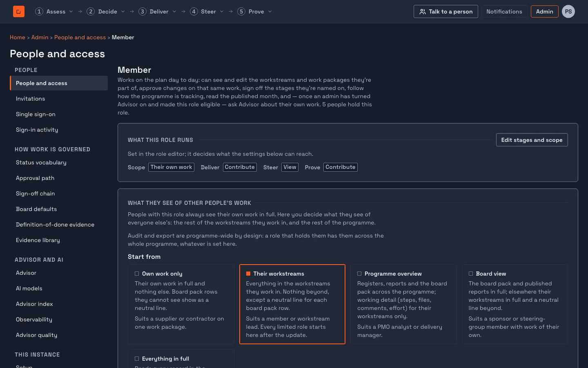The height and width of the screenshot is (368, 588).
Task: Click the person icon in Talk to a person
Action: (x=423, y=11)
